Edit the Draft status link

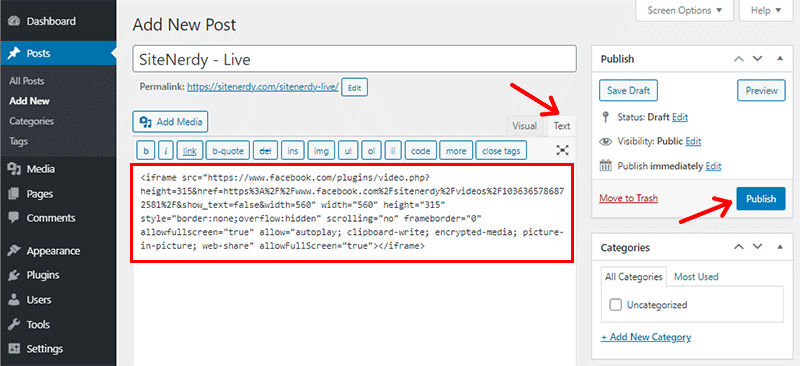coord(680,117)
